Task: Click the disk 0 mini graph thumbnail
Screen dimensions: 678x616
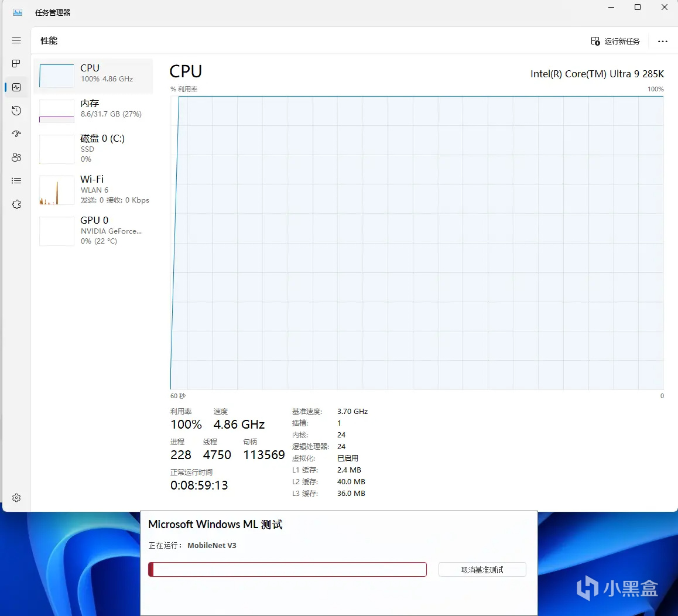Action: (57, 149)
